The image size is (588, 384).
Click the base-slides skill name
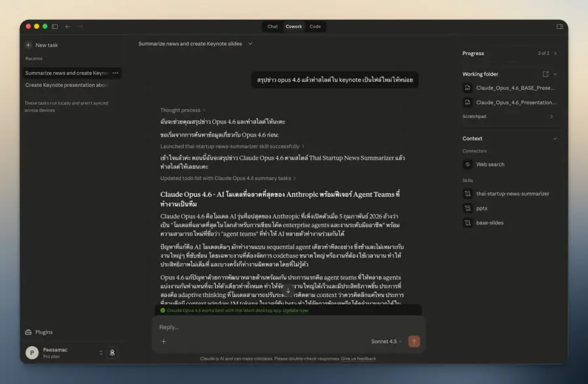[490, 222]
